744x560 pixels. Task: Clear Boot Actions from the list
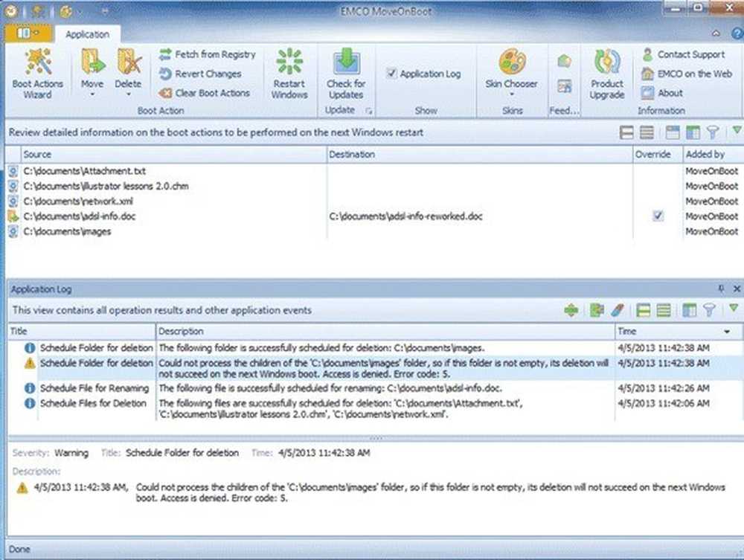[205, 94]
